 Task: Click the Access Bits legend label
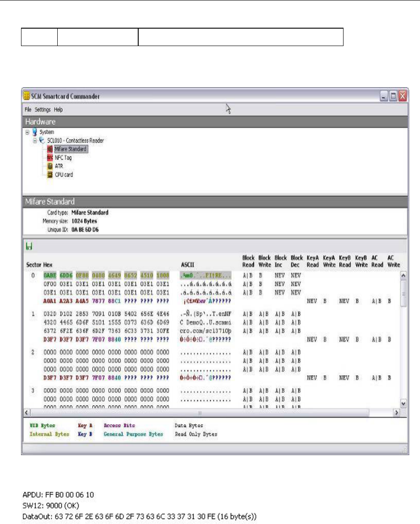[119, 426]
